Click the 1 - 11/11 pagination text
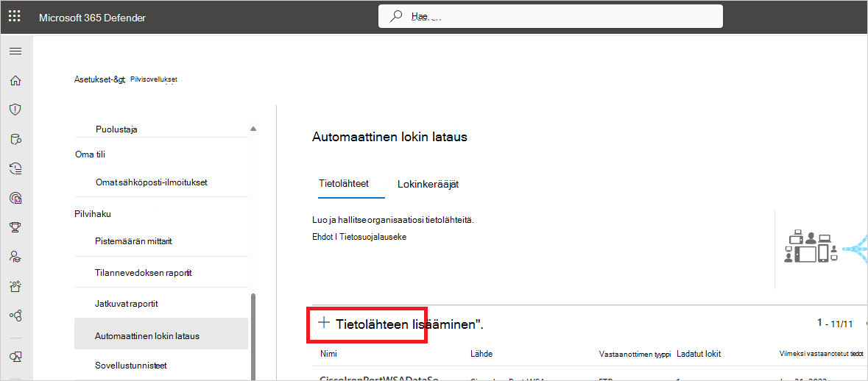 [x=835, y=324]
